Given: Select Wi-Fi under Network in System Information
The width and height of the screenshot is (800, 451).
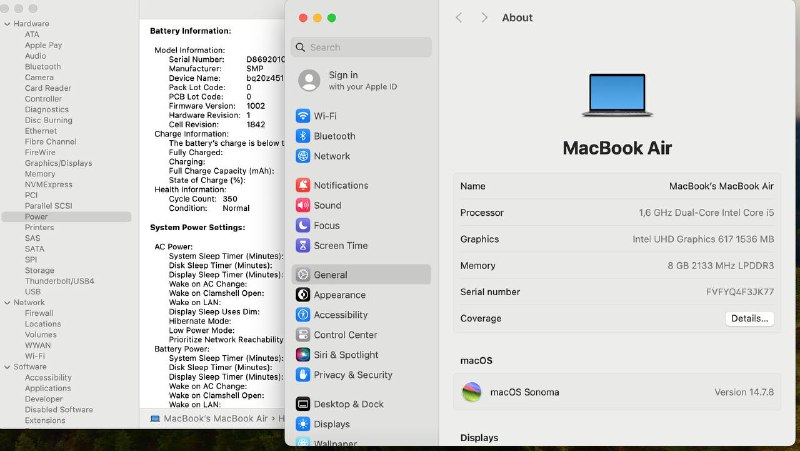Looking at the screenshot, I should (35, 356).
